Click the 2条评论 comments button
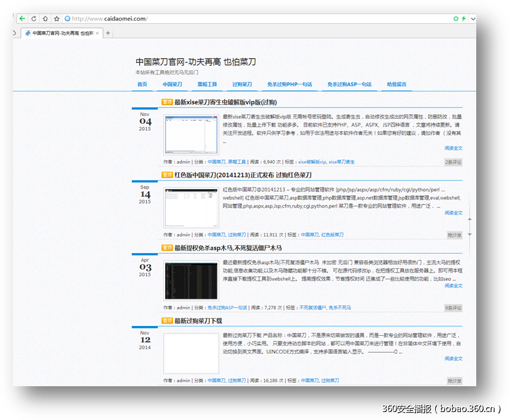510x420 pixels. click(x=454, y=162)
